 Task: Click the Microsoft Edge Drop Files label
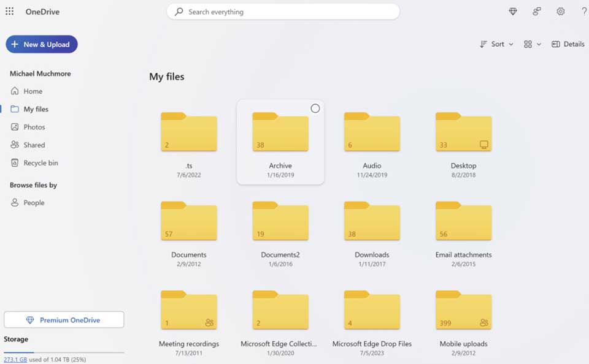pos(372,344)
